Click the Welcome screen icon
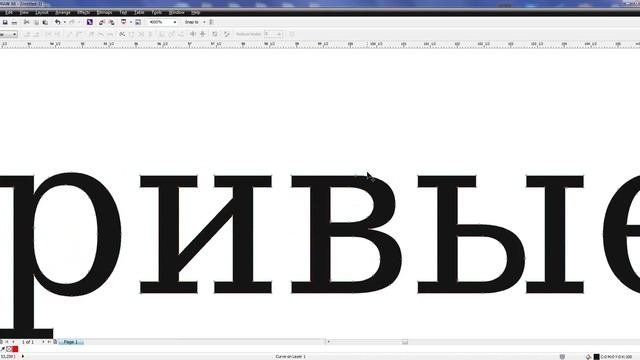640x360 pixels. pos(138,22)
